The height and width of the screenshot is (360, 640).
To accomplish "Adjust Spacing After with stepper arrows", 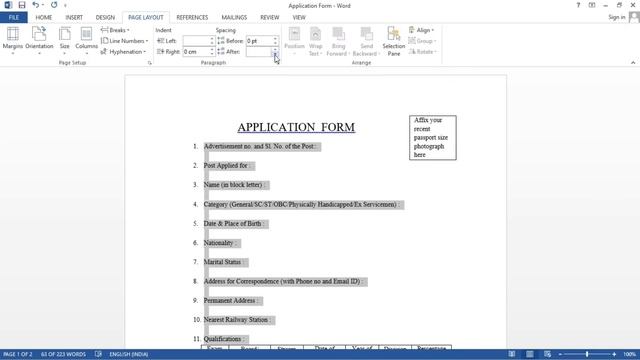I will coord(276,52).
